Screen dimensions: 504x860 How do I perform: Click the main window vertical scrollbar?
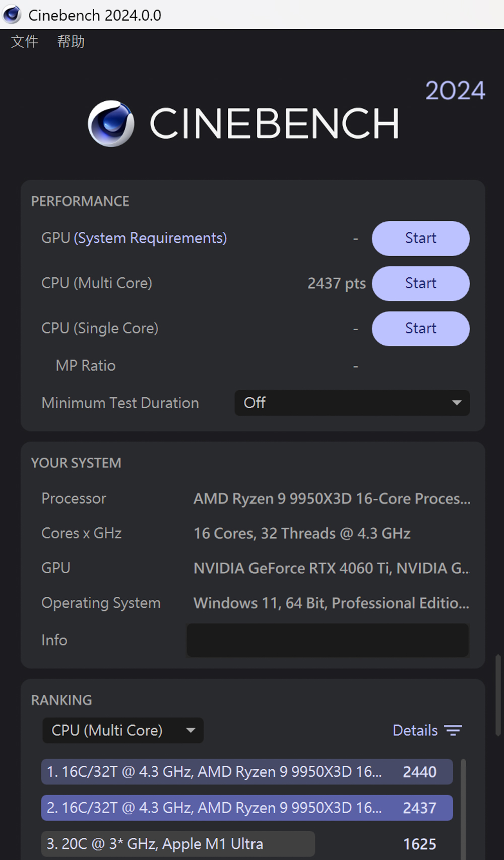(x=498, y=696)
